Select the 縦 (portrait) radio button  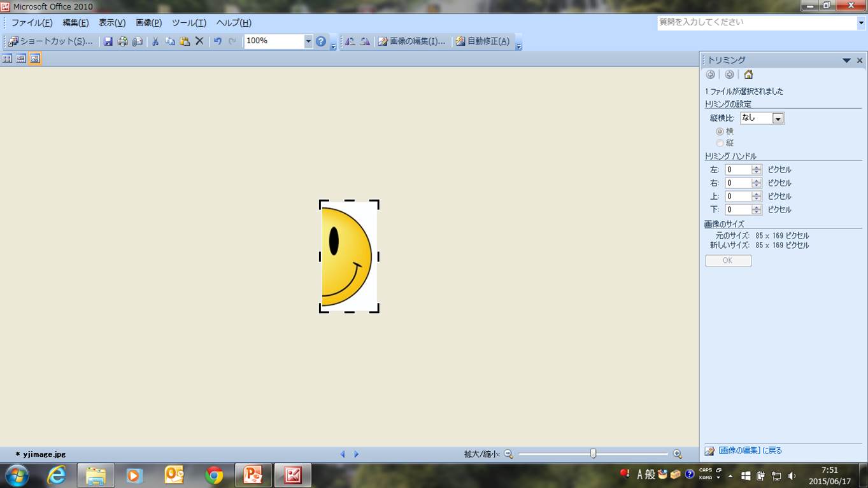[x=720, y=143]
